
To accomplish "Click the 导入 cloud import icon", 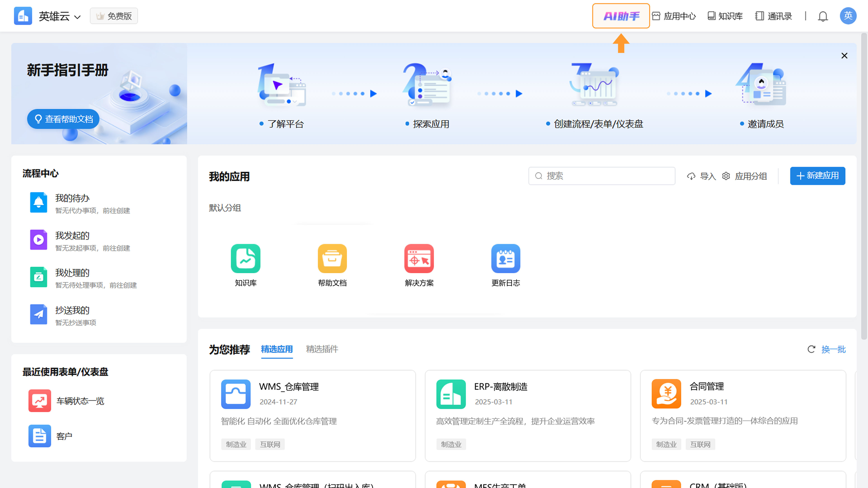I will 691,176.
